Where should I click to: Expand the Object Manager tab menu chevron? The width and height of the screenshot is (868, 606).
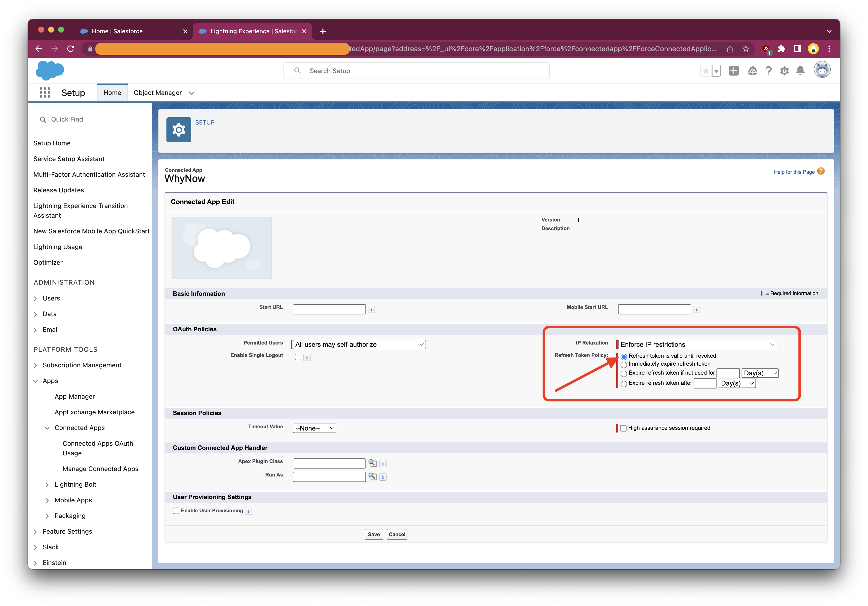pyautogui.click(x=192, y=93)
